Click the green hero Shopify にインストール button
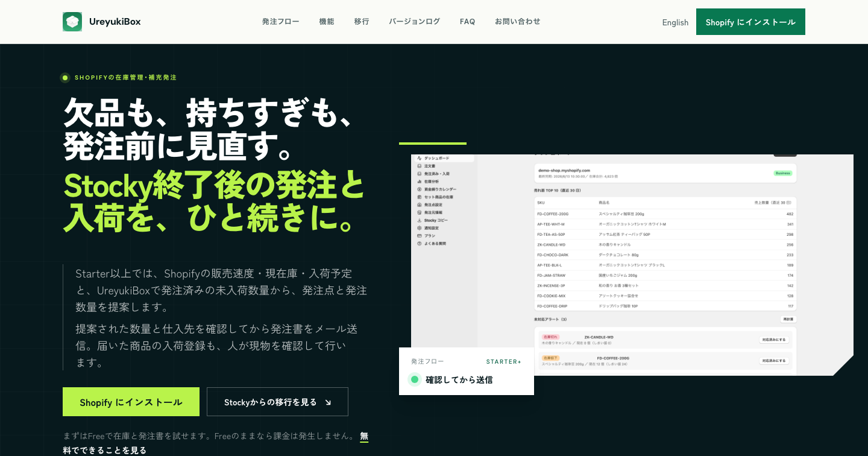 click(131, 402)
